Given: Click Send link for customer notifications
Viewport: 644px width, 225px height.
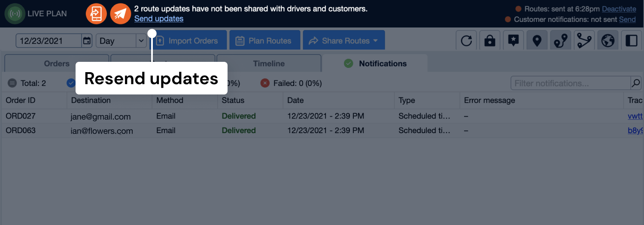Looking at the screenshot, I should [x=627, y=19].
